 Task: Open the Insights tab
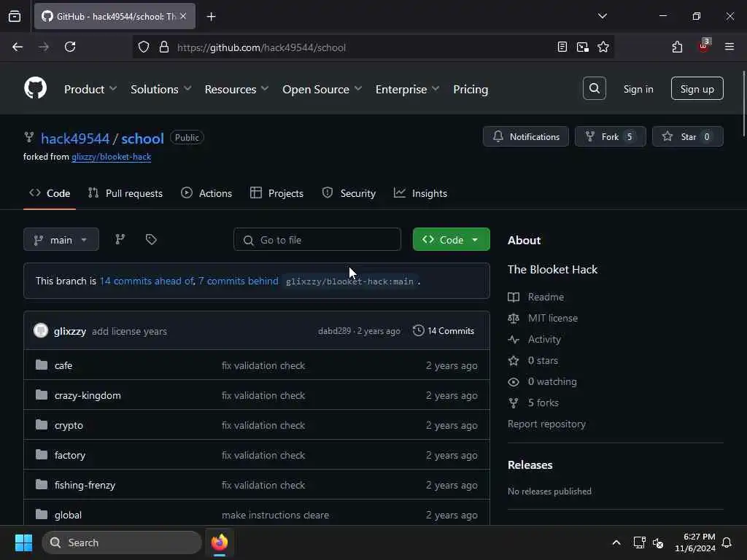click(421, 193)
